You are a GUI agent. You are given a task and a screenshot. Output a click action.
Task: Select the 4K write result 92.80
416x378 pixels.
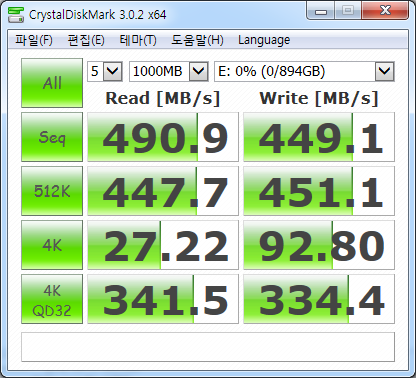(x=319, y=245)
